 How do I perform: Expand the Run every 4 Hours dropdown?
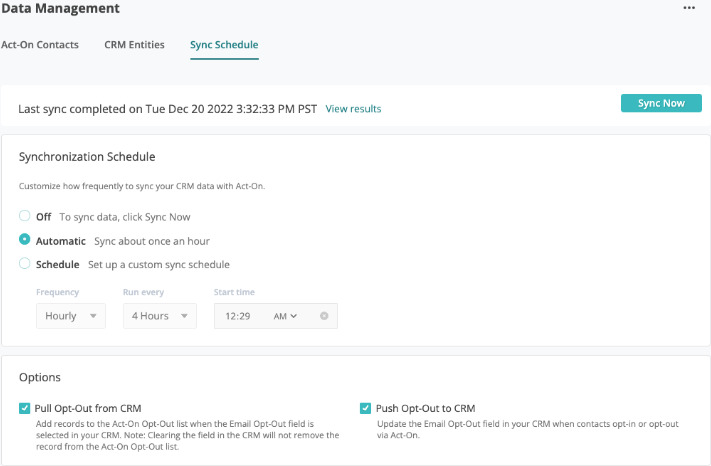point(160,316)
